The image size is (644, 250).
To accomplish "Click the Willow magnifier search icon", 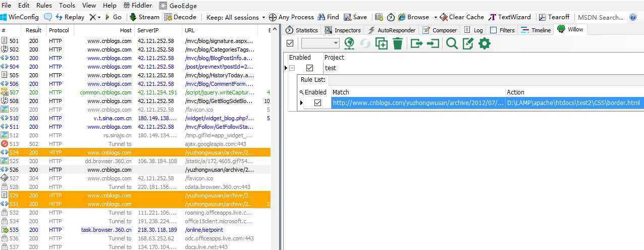I will [x=452, y=44].
